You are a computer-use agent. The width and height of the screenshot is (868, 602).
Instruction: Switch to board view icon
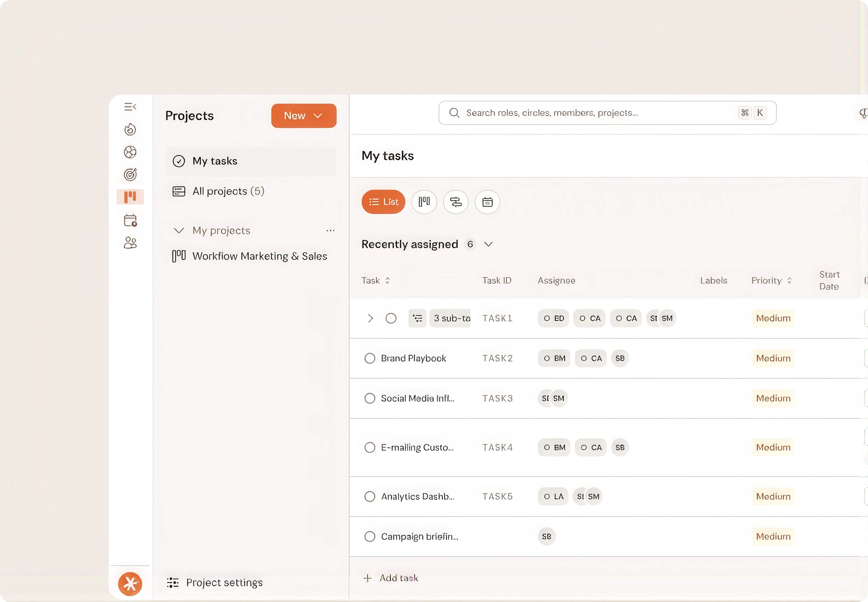(x=424, y=202)
